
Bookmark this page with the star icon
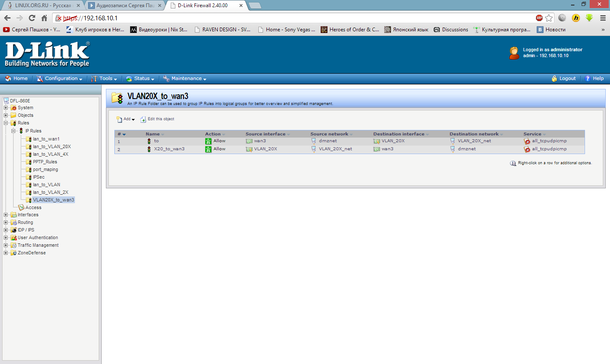click(x=549, y=18)
